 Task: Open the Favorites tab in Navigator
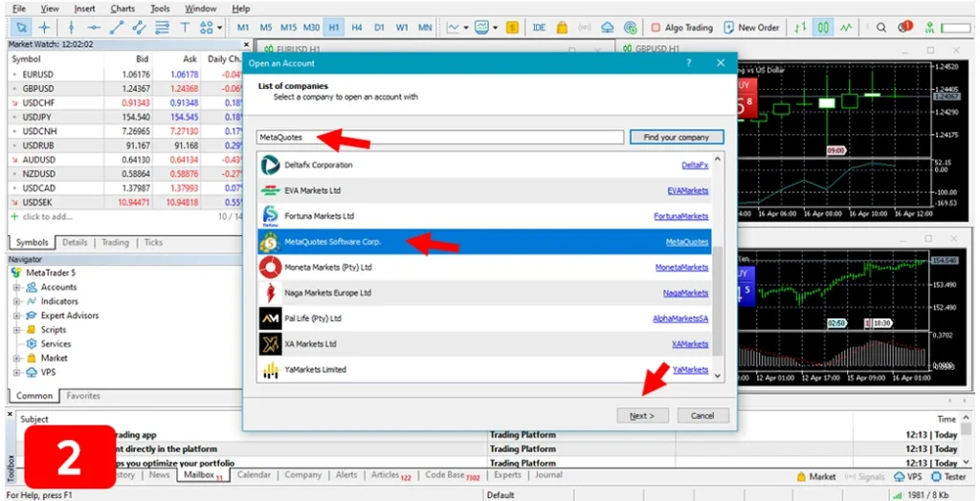point(83,396)
